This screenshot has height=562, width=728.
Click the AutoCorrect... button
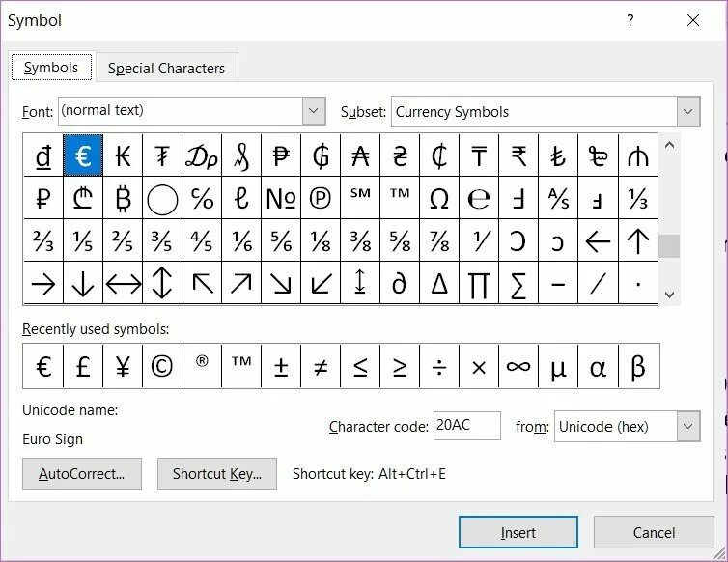tap(82, 474)
